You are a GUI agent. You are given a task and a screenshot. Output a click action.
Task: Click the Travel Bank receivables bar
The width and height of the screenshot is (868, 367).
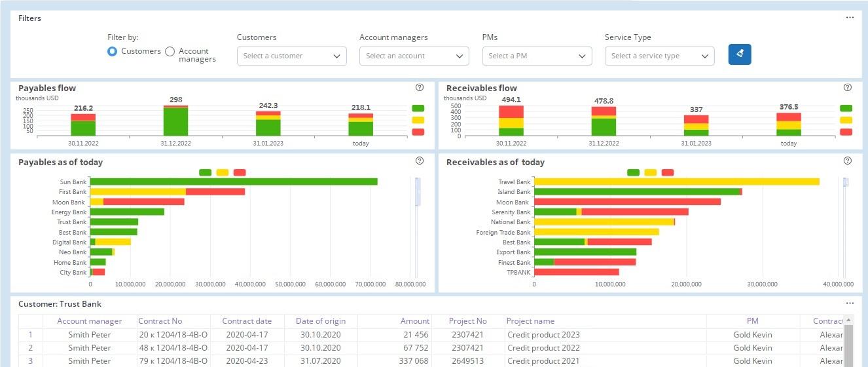(x=677, y=182)
